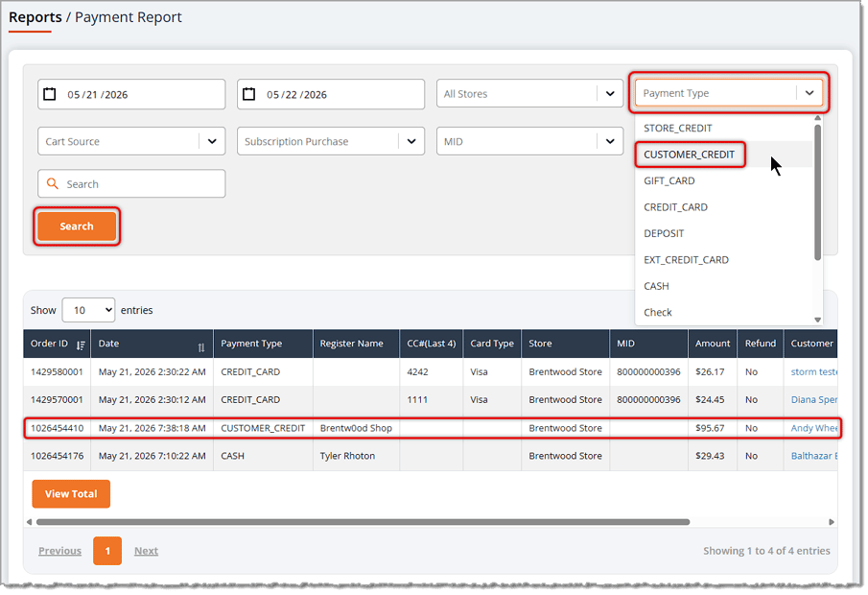Click the Register Name column header
Screen dimensions: 868x595
356,344
